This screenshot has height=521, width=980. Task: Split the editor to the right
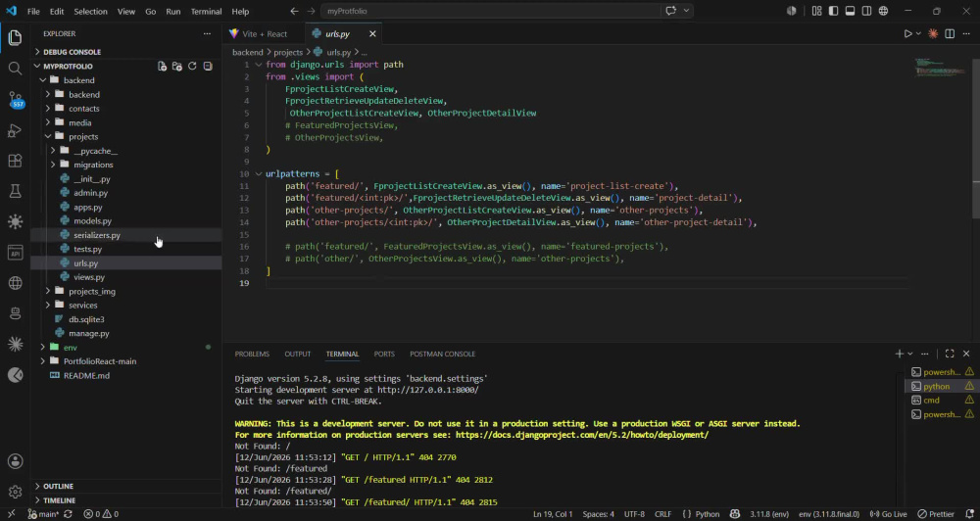950,33
